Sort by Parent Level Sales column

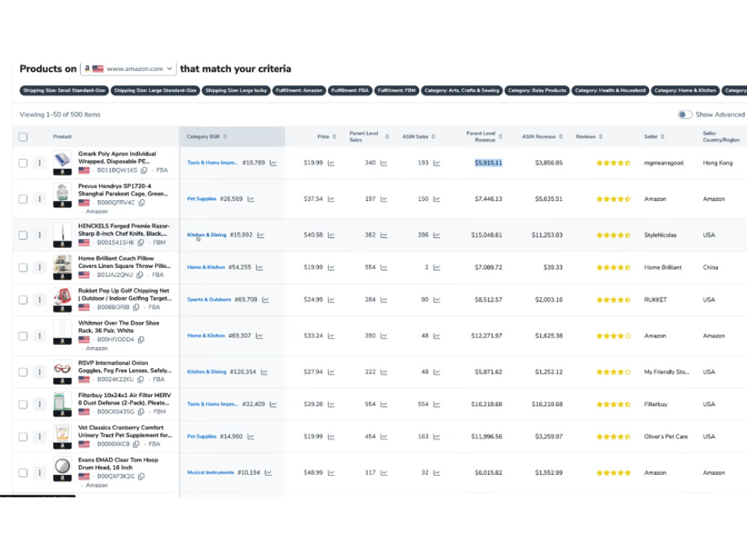pos(387,137)
